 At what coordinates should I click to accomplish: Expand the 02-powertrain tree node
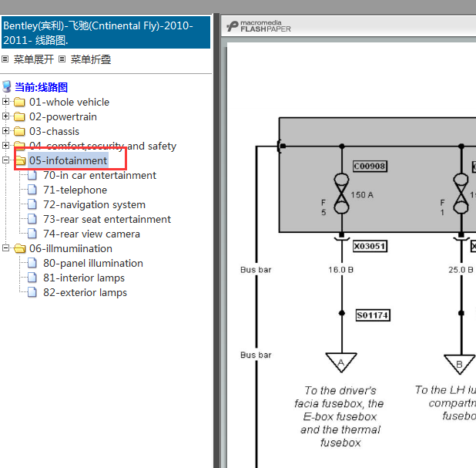tap(6, 116)
